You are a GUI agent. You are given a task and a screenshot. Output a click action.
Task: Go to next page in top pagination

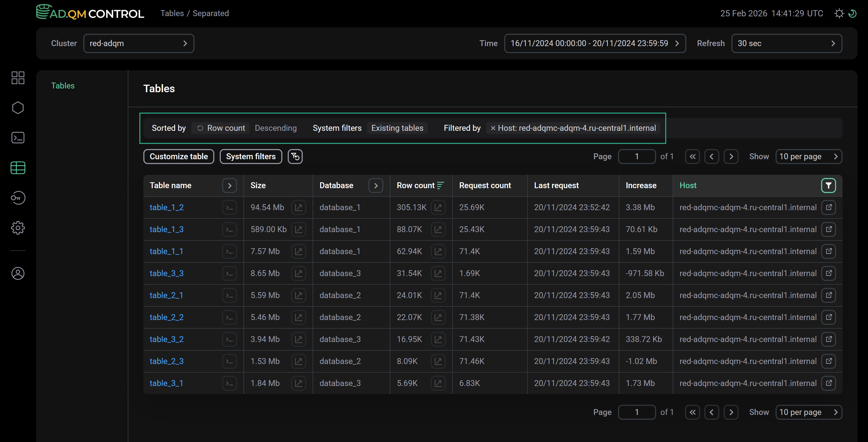[731, 157]
